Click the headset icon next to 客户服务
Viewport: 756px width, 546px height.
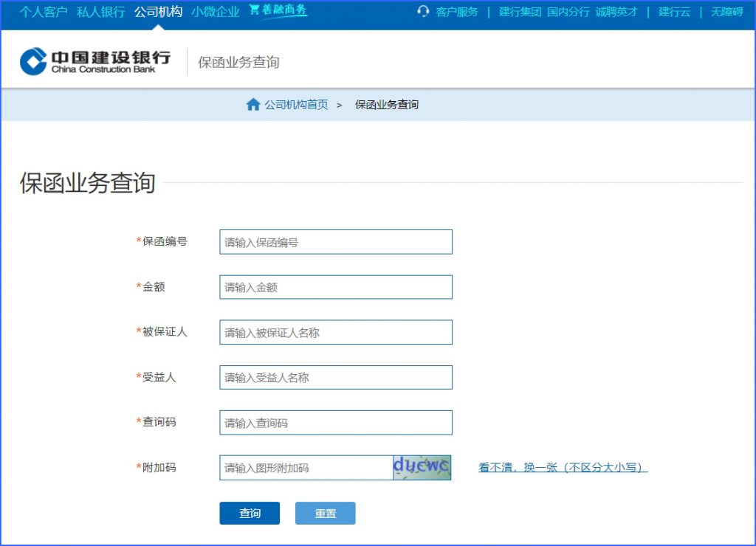click(422, 12)
